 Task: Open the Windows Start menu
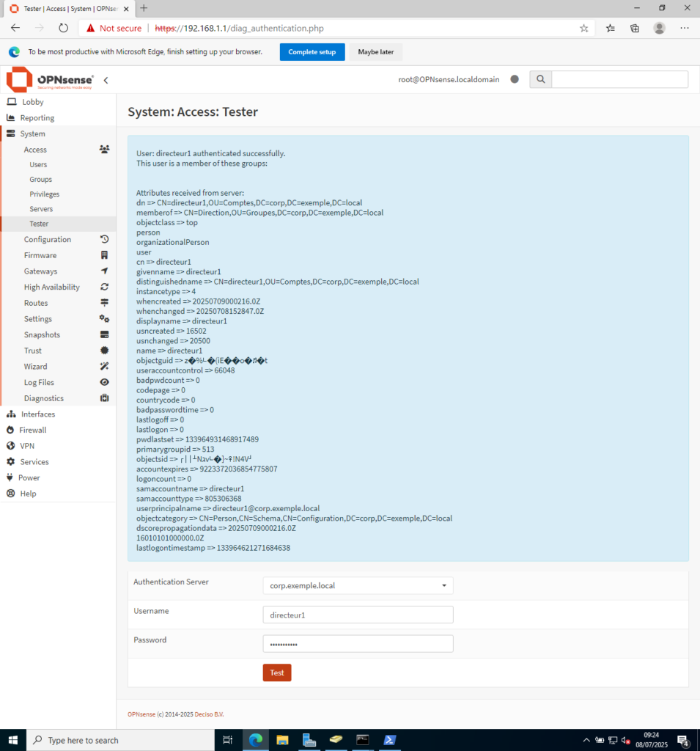click(13, 740)
